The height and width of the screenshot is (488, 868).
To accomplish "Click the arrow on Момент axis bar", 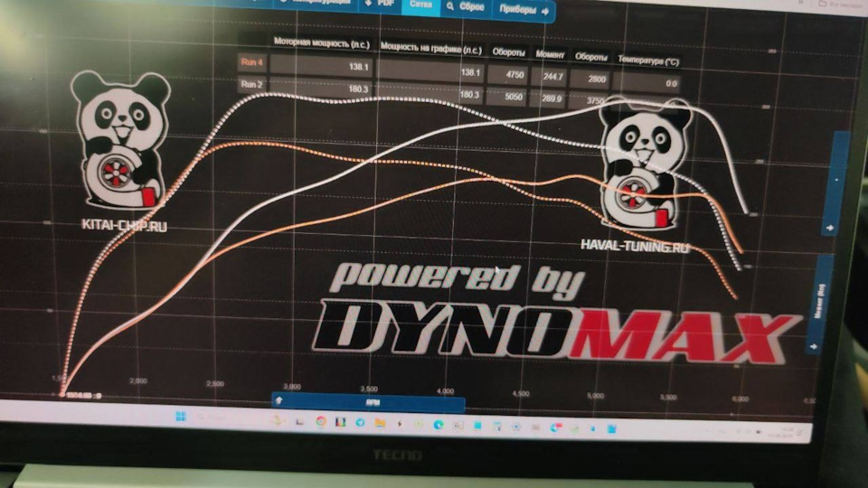I will [x=814, y=346].
